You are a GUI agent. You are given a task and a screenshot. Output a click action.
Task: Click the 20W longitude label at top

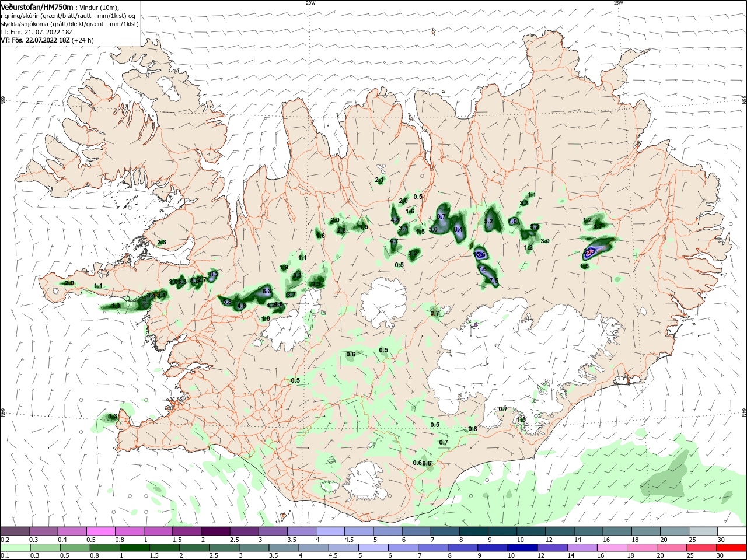(x=310, y=3)
